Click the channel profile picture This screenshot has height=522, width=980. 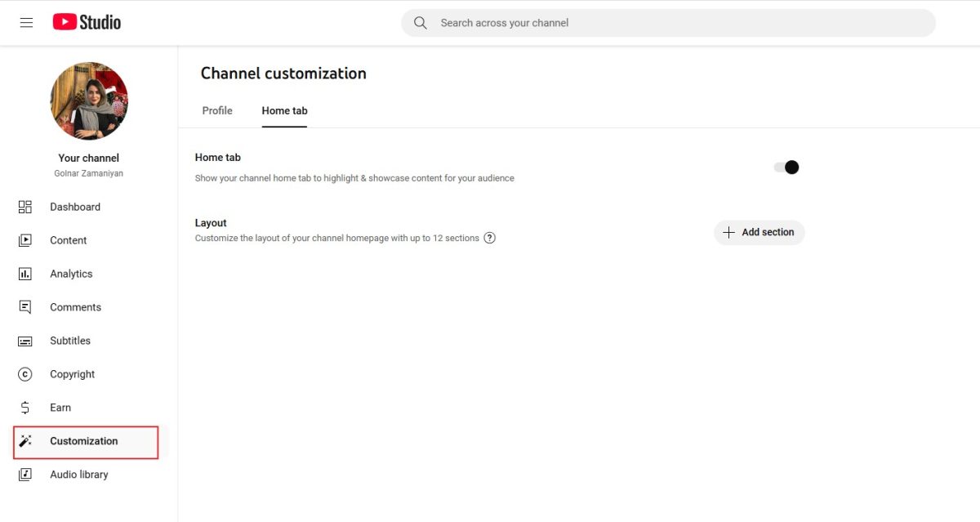(x=89, y=101)
